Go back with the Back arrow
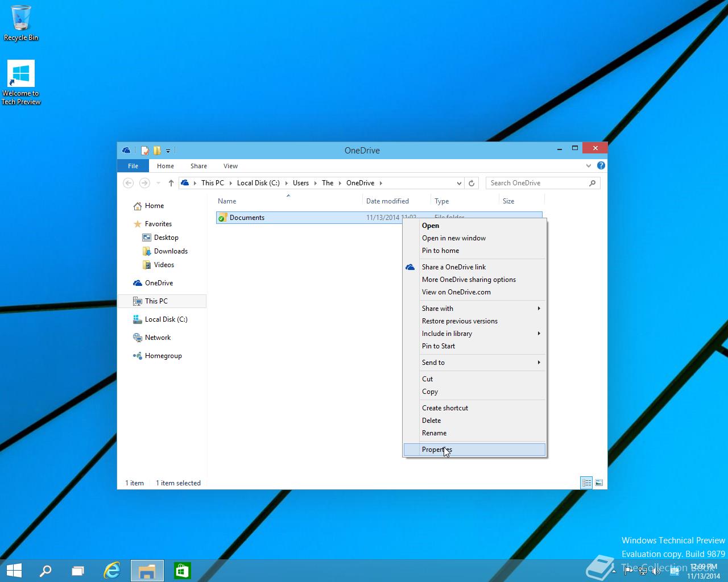The image size is (728, 582). 129,183
